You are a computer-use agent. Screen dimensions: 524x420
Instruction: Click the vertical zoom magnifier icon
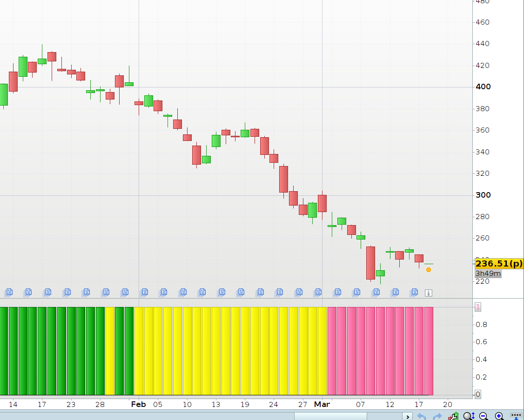(x=469, y=416)
